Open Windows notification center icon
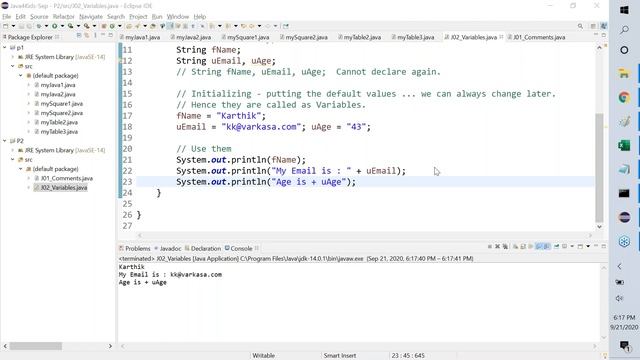The image size is (640, 360). click(x=624, y=346)
